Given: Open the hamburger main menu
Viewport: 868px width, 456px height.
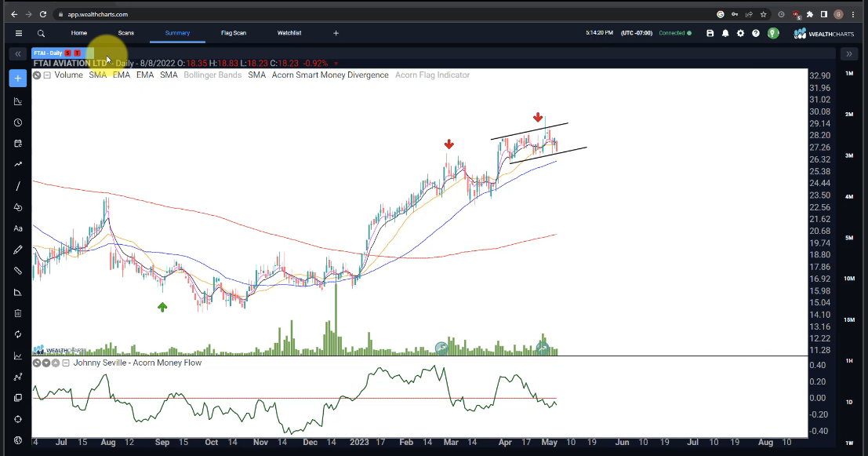Looking at the screenshot, I should point(19,33).
